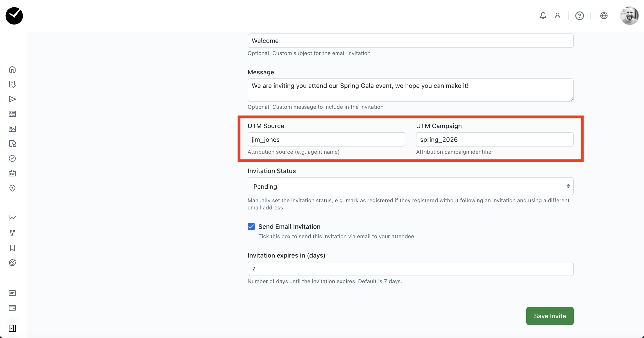Image resolution: width=644 pixels, height=338 pixels.
Task: Open the help question mark icon
Action: click(x=579, y=16)
